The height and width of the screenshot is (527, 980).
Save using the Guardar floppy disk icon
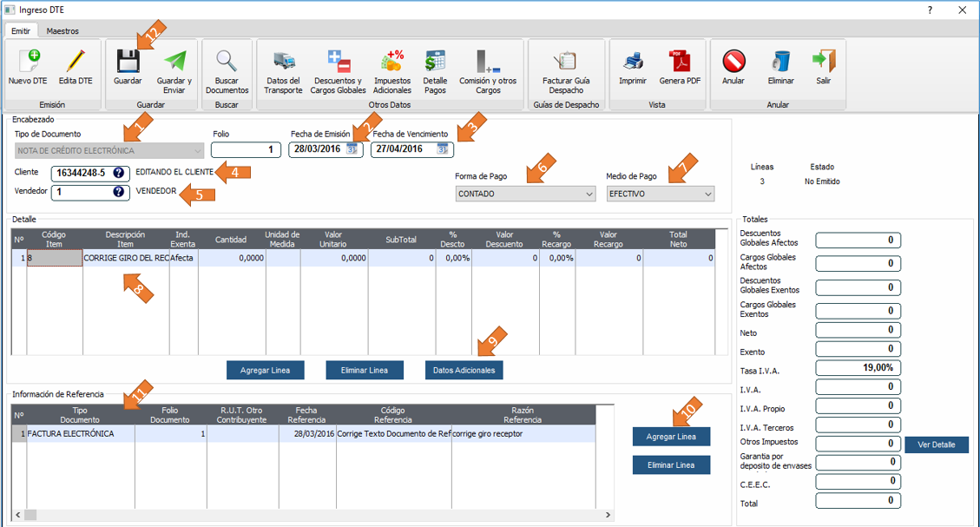[128, 62]
